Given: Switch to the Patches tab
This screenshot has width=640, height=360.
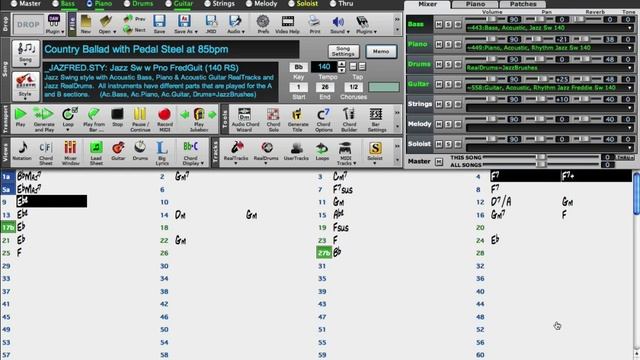Looking at the screenshot, I should 523,4.
